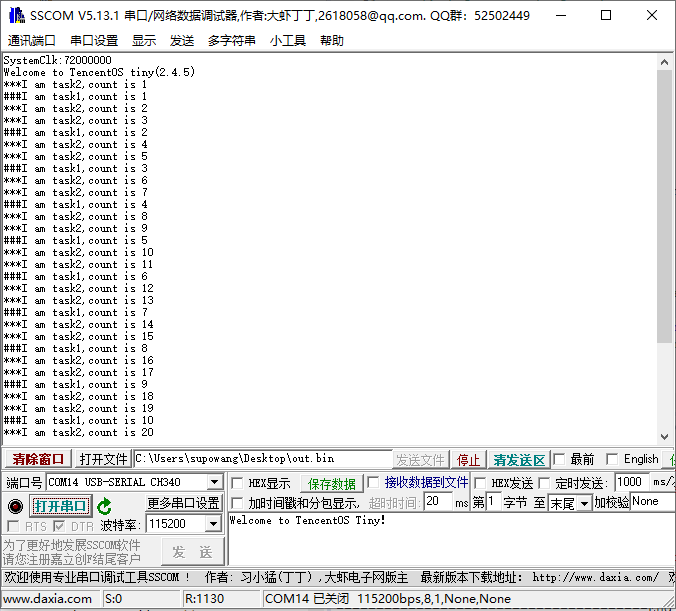The image size is (676, 611).
Task: Toggle the 最前 always-on-top checkbox
Action: 559,459
